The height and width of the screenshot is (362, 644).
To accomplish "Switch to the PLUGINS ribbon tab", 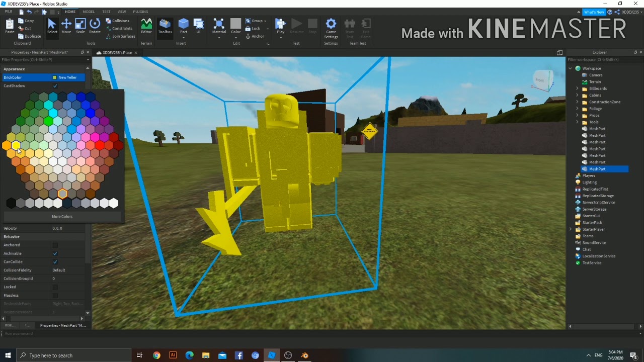I will [x=140, y=12].
